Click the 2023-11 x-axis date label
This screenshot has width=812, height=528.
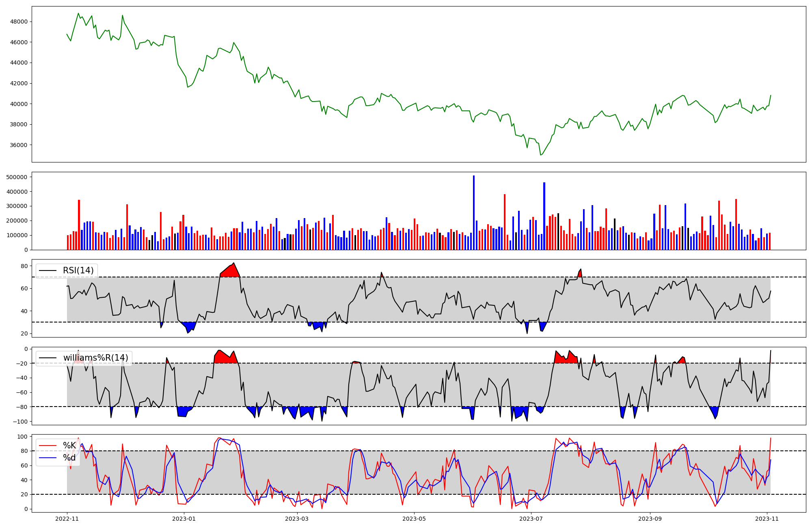click(x=767, y=519)
